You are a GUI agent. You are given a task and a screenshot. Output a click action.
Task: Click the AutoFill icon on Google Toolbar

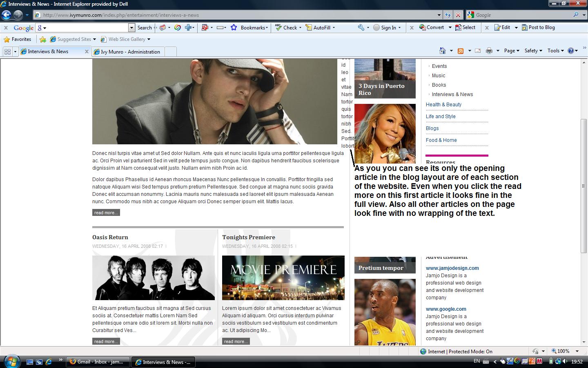[x=308, y=27]
